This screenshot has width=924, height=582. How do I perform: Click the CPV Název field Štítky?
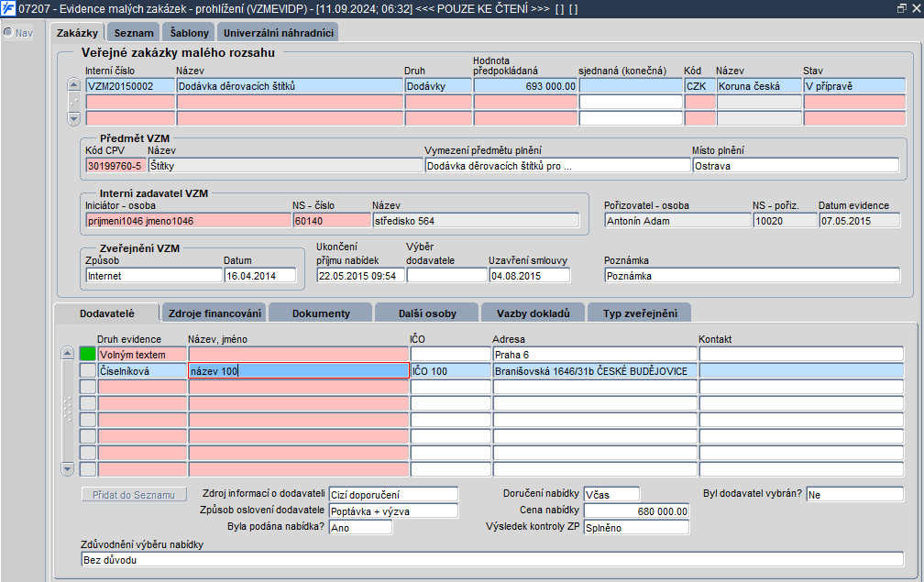pyautogui.click(x=285, y=166)
